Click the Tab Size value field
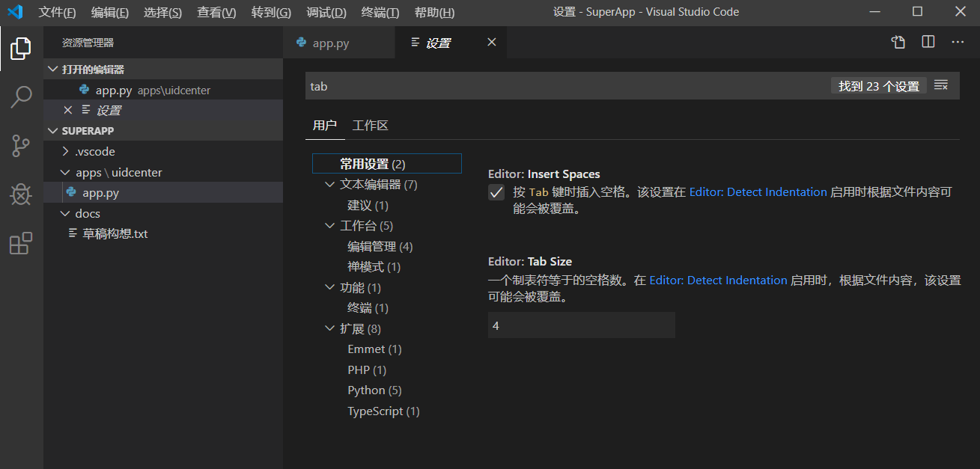980x469 pixels. [x=582, y=325]
